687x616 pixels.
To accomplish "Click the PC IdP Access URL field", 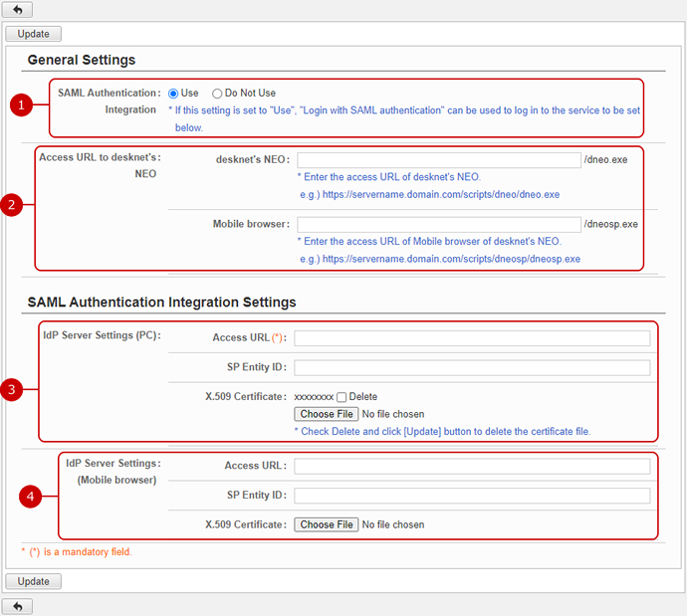I will pos(472,338).
